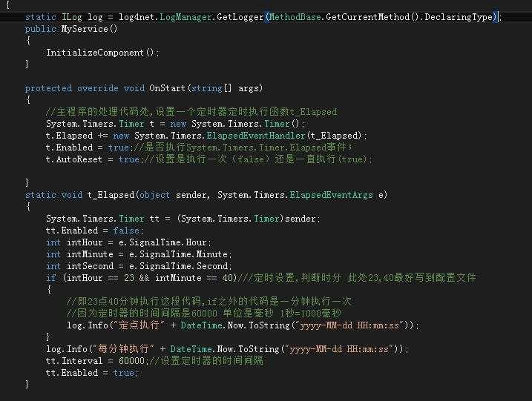This screenshot has height=401, width=532.
Task: Click the GetLogger method name
Action: pyautogui.click(x=240, y=17)
